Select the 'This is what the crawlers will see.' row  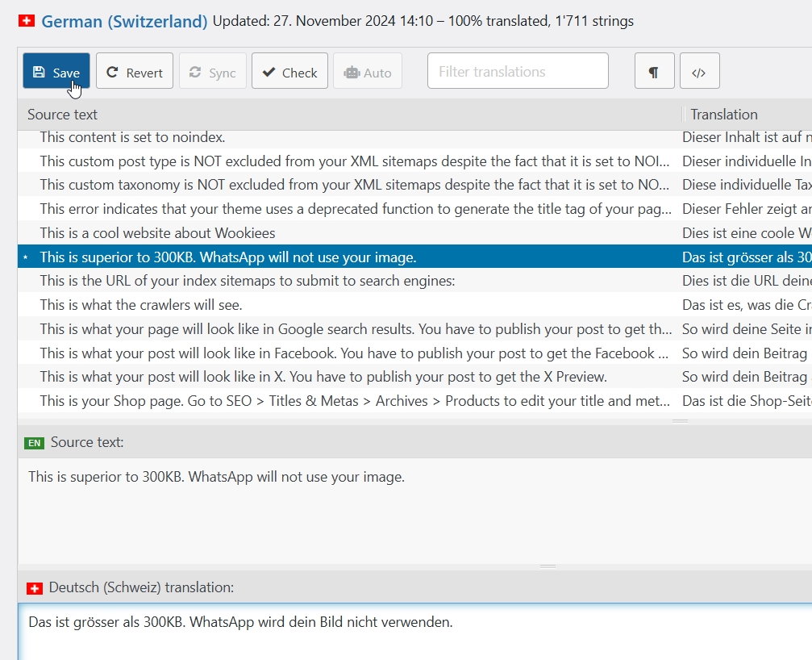pyautogui.click(x=141, y=305)
